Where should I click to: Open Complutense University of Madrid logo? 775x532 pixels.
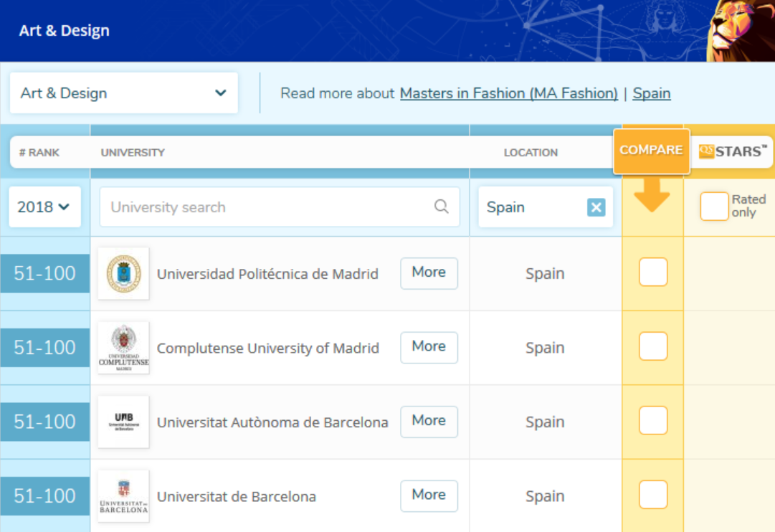coord(123,348)
